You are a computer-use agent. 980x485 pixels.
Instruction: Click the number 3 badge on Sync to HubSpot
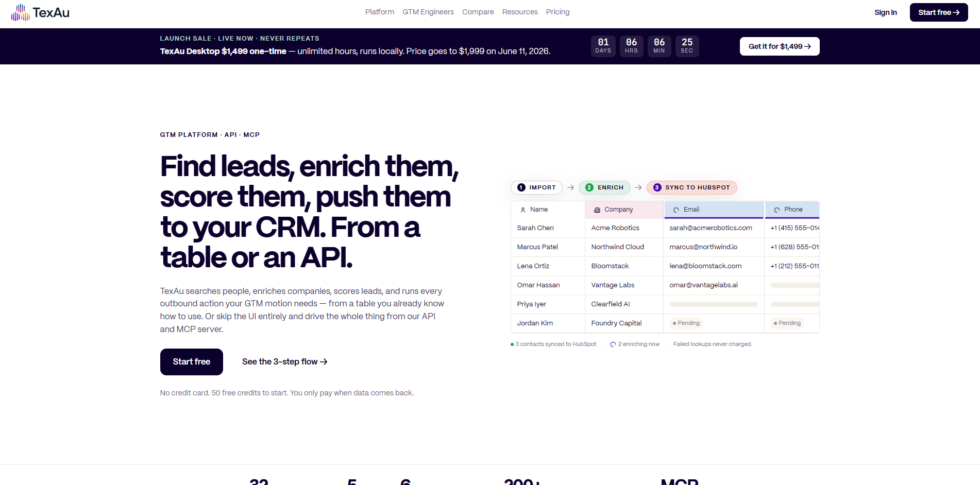tap(657, 187)
